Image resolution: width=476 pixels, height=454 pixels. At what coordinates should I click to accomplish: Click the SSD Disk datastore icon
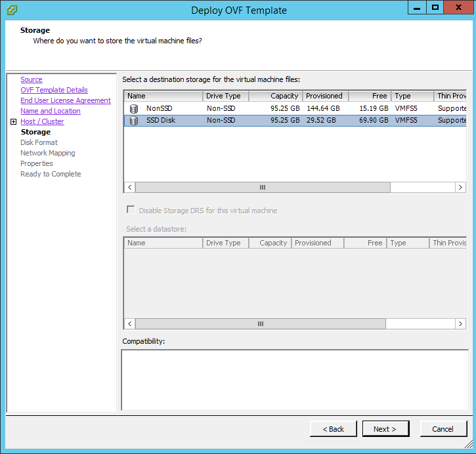click(134, 121)
